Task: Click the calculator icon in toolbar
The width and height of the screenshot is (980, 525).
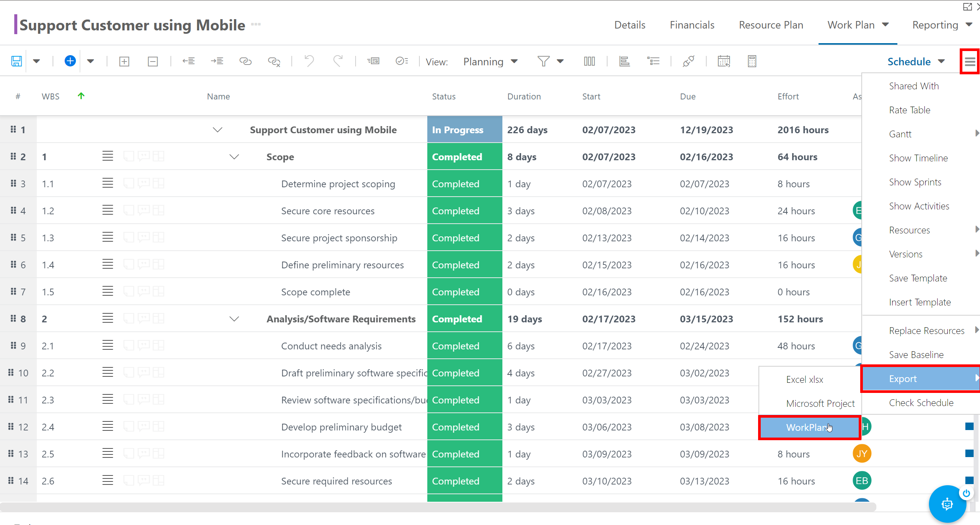Action: [752, 61]
